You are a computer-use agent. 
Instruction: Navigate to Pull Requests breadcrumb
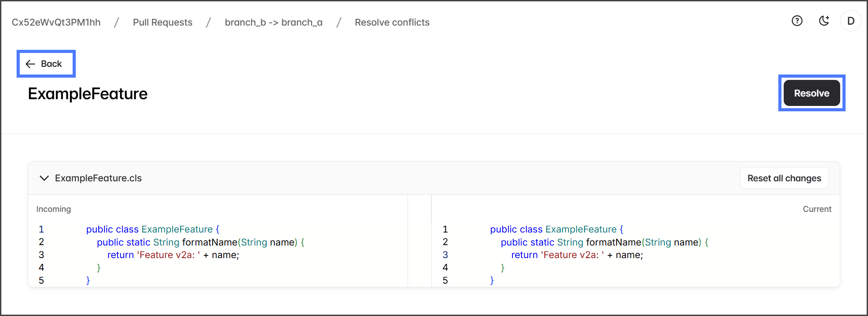point(162,22)
